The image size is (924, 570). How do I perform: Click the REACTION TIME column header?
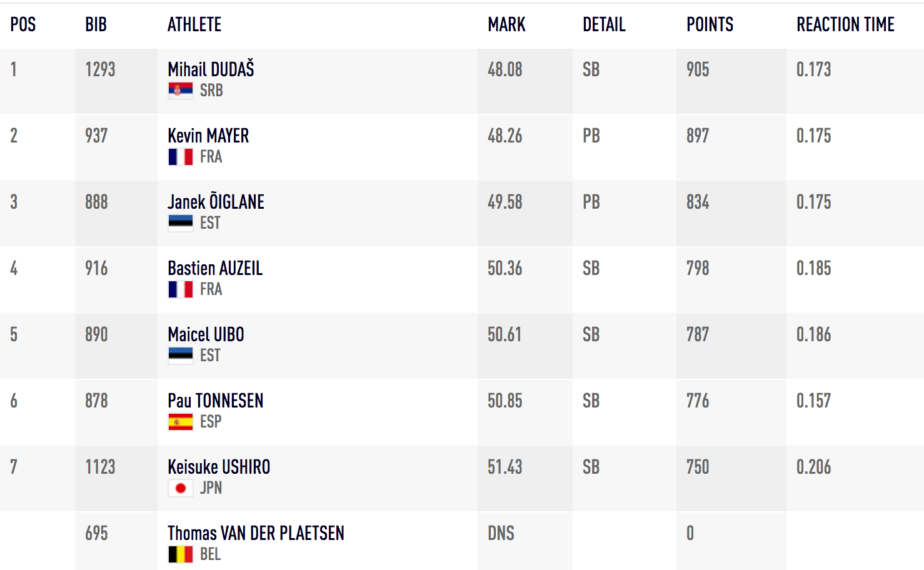tap(845, 24)
